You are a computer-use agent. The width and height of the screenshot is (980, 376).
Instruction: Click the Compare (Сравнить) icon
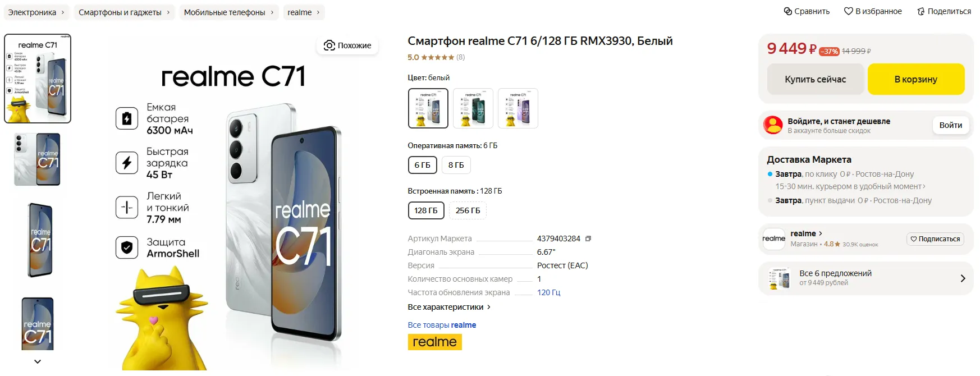coord(788,11)
